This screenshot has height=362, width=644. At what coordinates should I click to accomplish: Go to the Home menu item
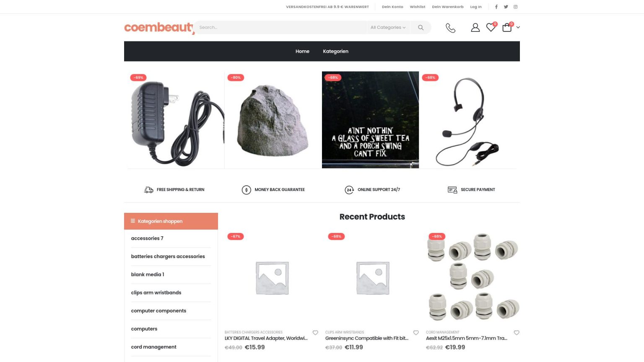tap(302, 52)
